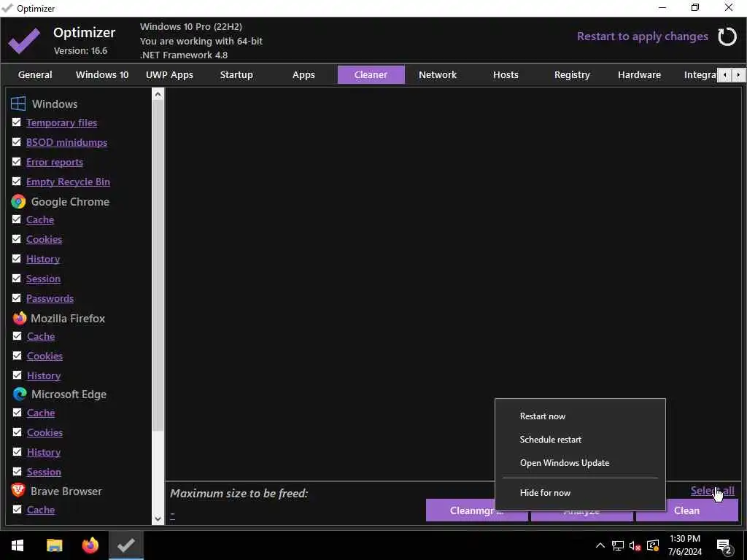
Task: Choose Schedule restart in the menu
Action: [580, 440]
